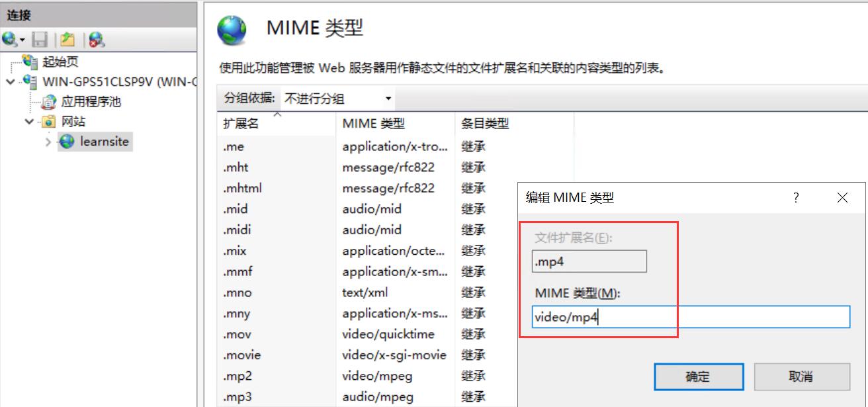Select the 起始页 tree node
This screenshot has height=407, width=868.
coord(60,62)
